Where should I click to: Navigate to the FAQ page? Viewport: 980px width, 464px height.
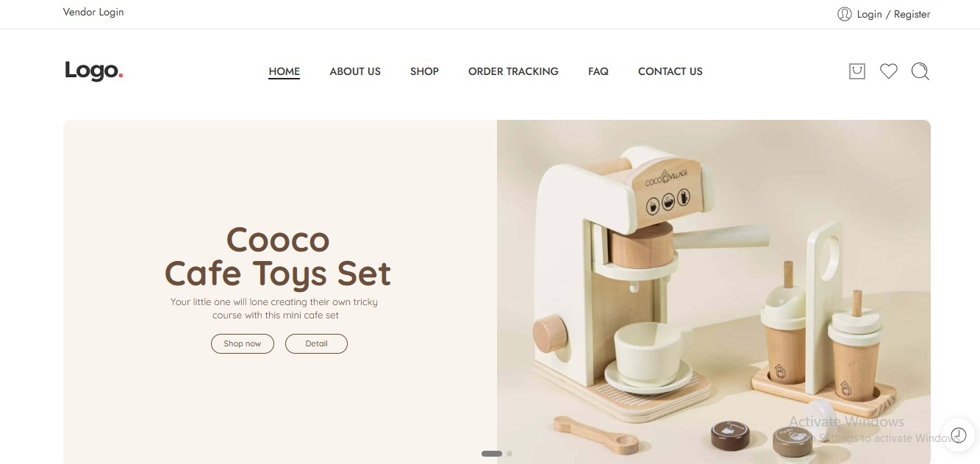point(598,71)
